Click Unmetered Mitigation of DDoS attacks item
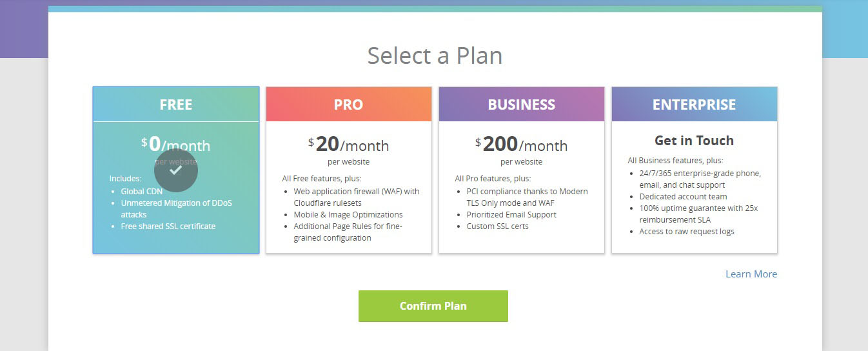 click(177, 209)
